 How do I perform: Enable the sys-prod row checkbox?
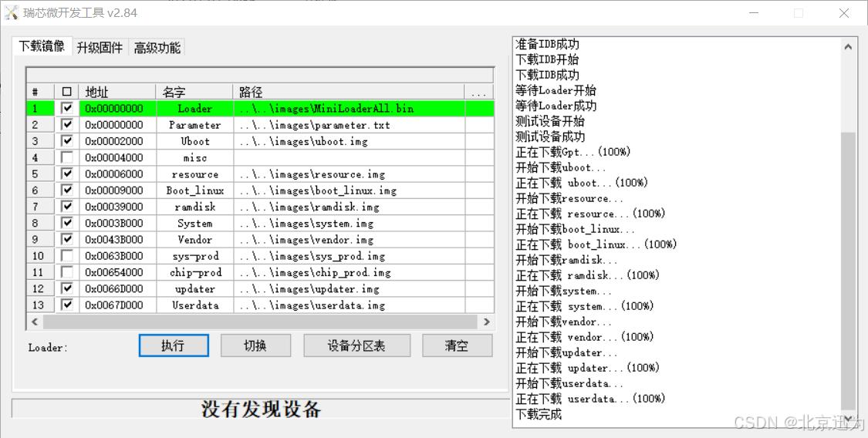coord(67,255)
